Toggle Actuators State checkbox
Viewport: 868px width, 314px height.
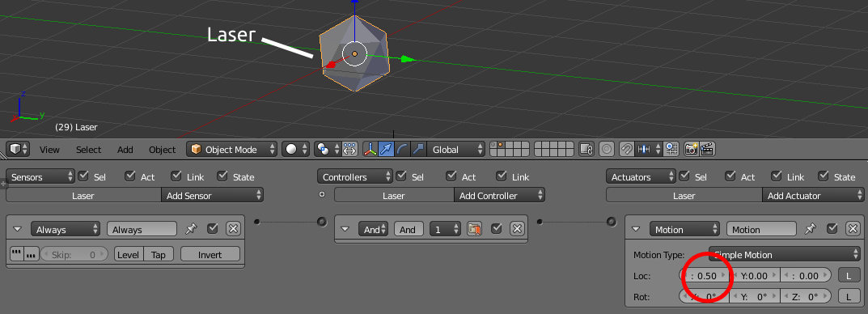(x=824, y=176)
